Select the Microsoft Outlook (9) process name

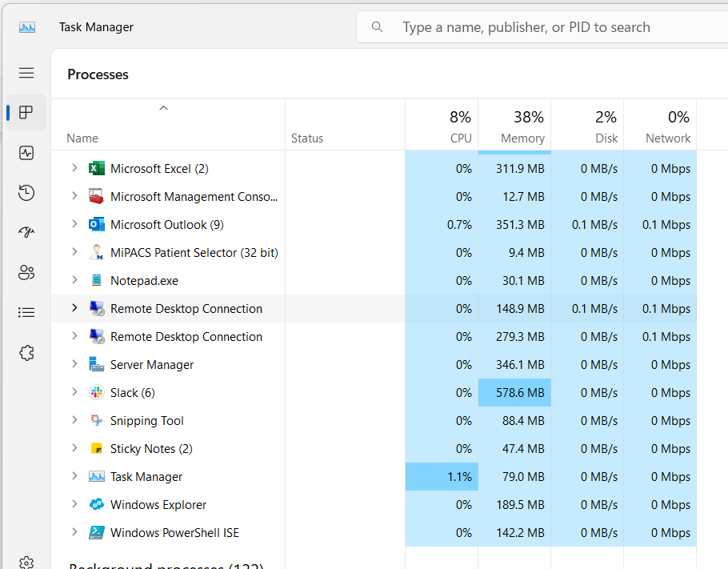[x=167, y=225]
